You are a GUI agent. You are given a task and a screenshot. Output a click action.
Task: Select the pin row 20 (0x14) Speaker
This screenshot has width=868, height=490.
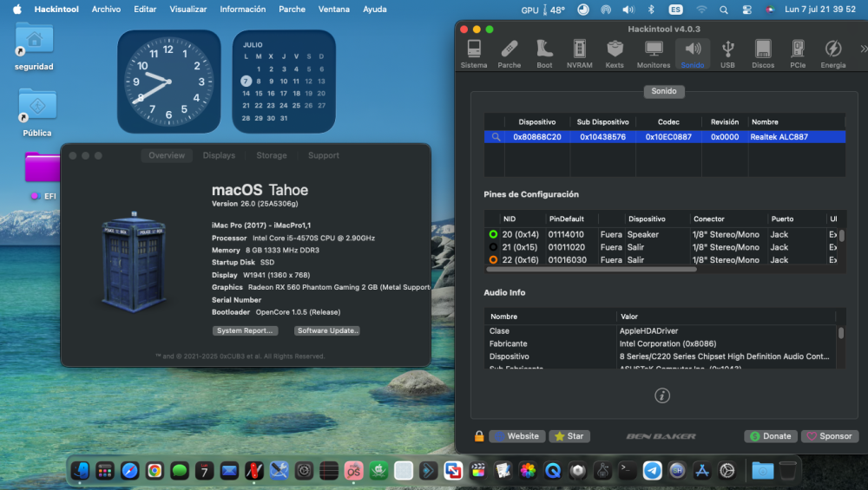[661, 234]
